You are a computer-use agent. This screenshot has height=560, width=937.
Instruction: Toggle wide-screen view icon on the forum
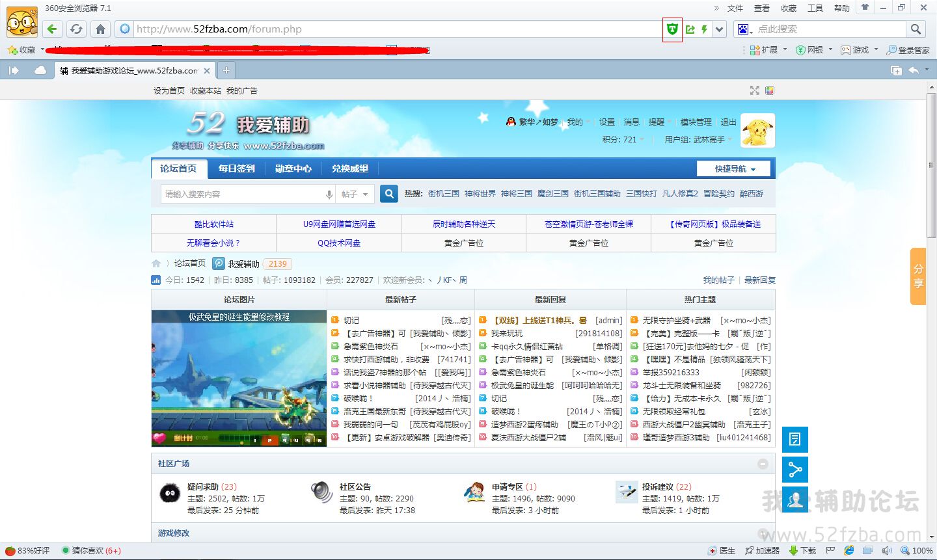pos(754,90)
